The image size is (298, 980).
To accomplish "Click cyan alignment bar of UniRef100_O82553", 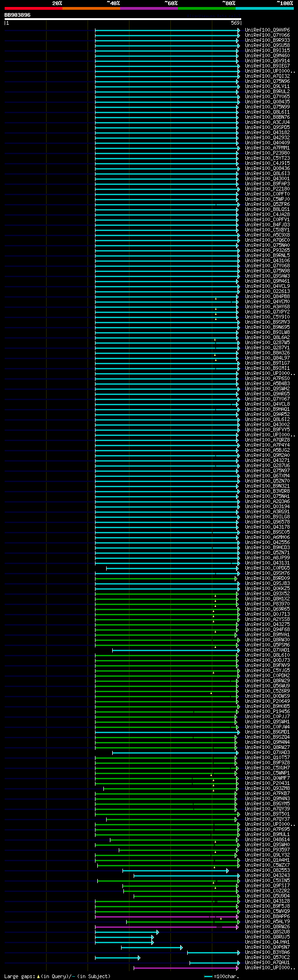I will tap(176, 871).
